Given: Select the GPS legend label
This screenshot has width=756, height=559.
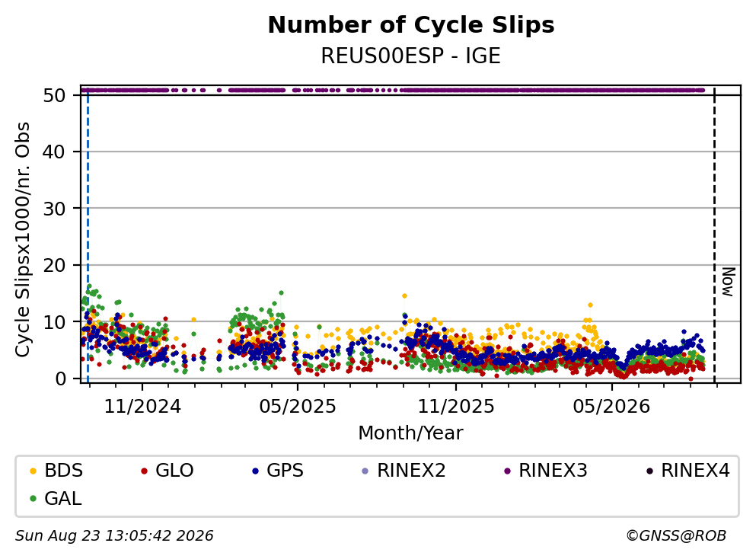Looking at the screenshot, I should [285, 470].
